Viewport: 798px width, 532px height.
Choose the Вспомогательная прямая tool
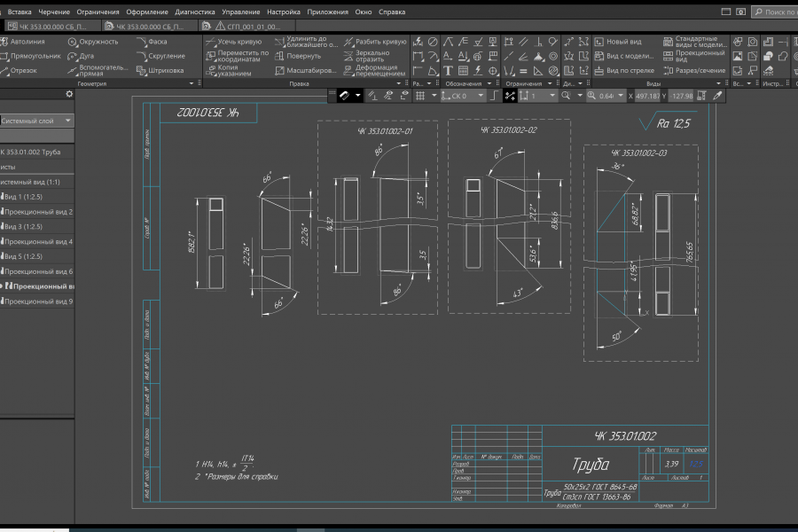click(x=98, y=70)
